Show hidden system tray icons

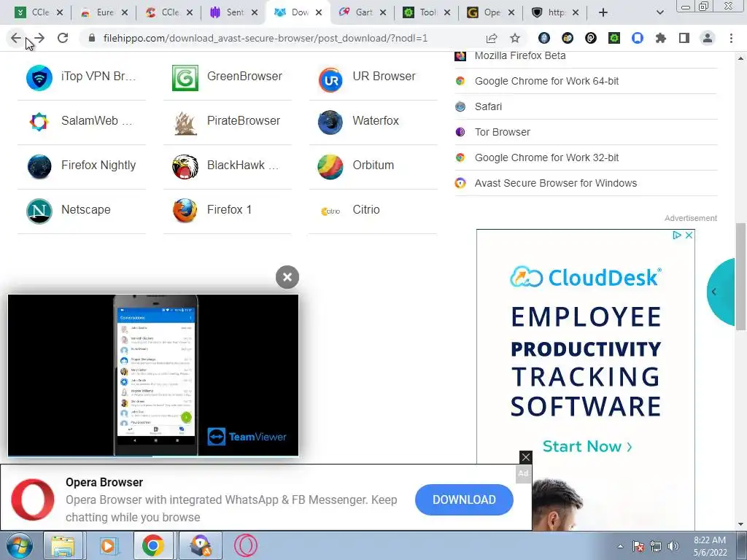(620, 546)
